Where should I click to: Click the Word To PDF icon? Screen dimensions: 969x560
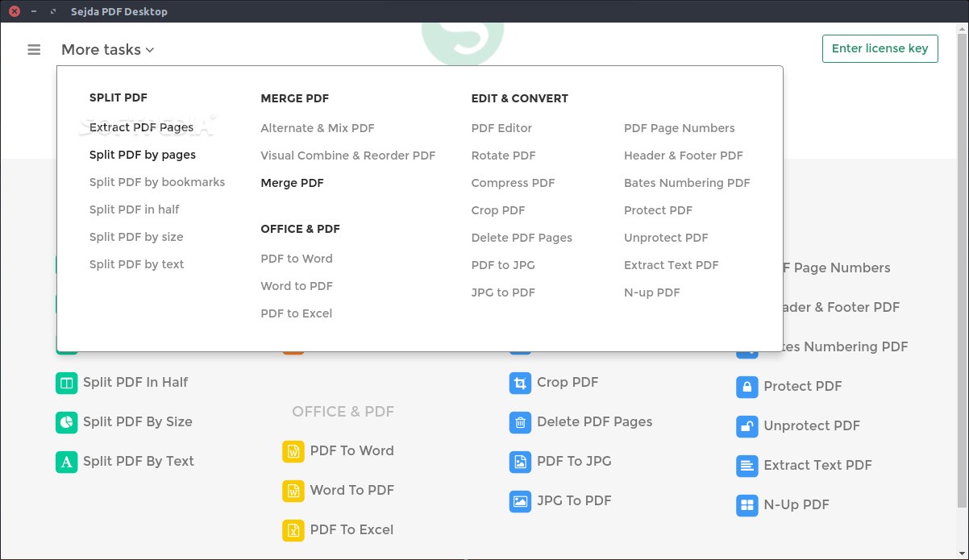point(293,491)
